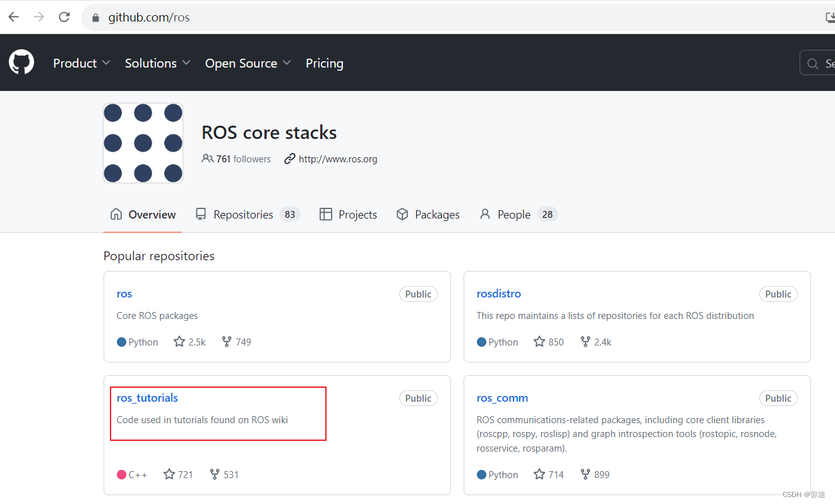Click the star icon for ros_tutorials repository
Screen dimensions: 835x504
click(169, 474)
